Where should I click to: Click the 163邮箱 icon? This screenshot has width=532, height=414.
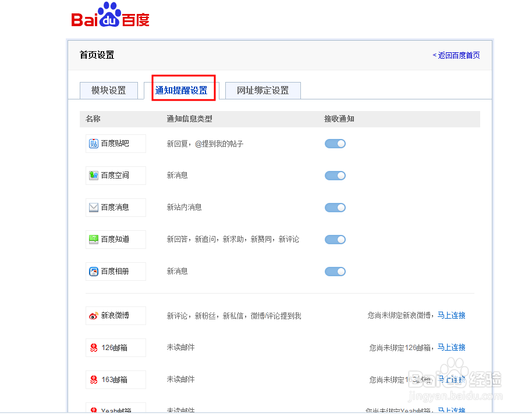pos(94,380)
